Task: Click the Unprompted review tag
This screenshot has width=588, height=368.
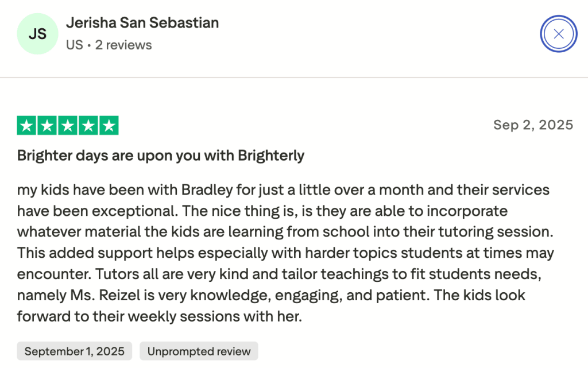Action: tap(199, 351)
